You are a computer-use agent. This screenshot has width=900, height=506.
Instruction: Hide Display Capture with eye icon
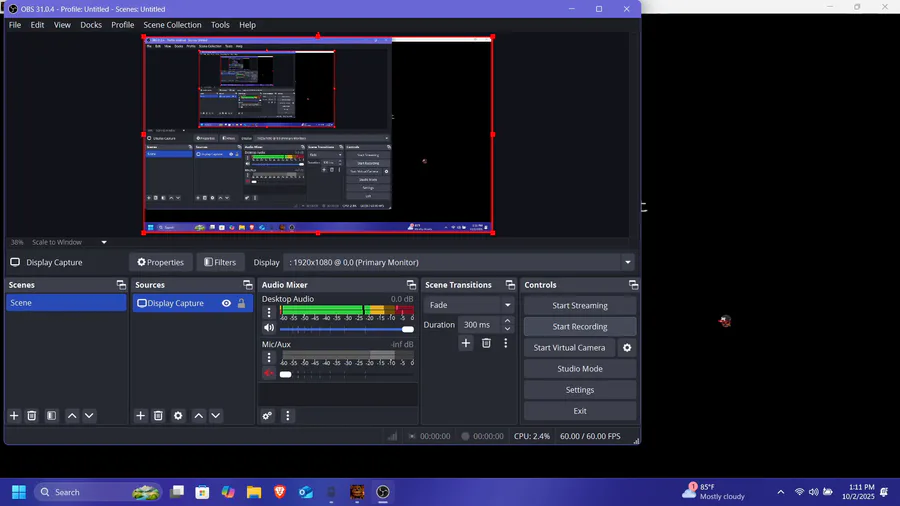[x=226, y=303]
